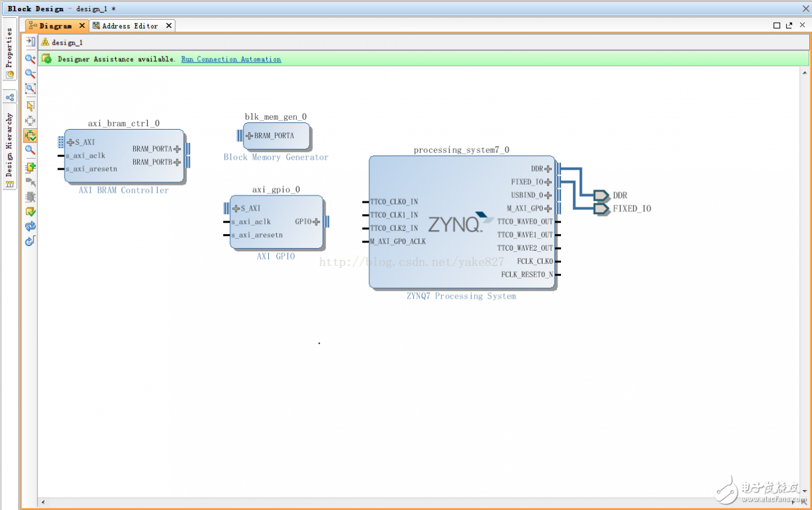The image size is (812, 510).
Task: Click the Zoom In toolbar icon
Action: pos(30,59)
